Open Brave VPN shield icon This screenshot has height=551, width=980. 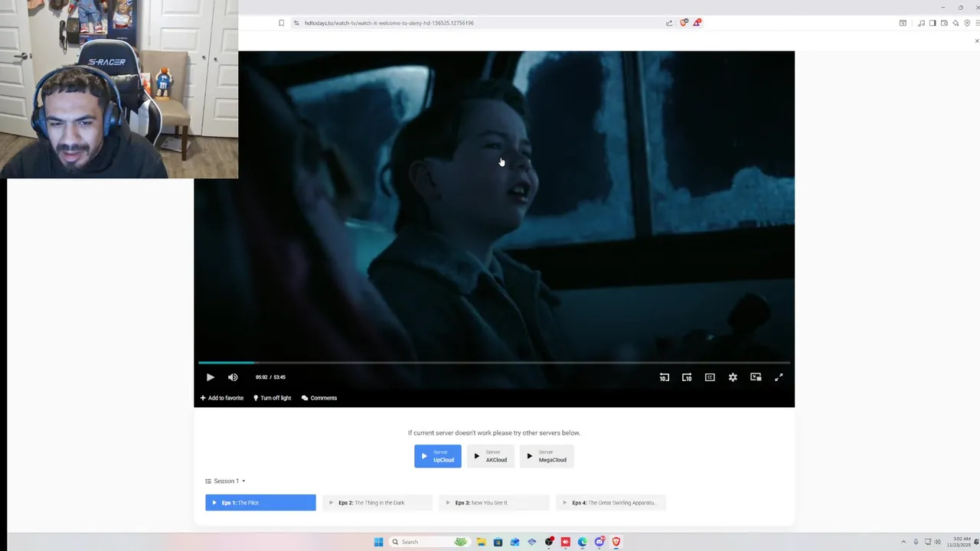(967, 23)
